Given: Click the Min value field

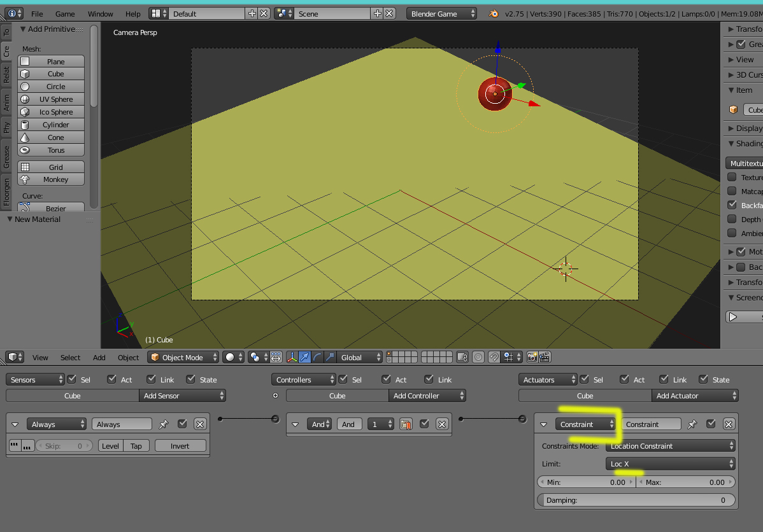Looking at the screenshot, I should 587,482.
